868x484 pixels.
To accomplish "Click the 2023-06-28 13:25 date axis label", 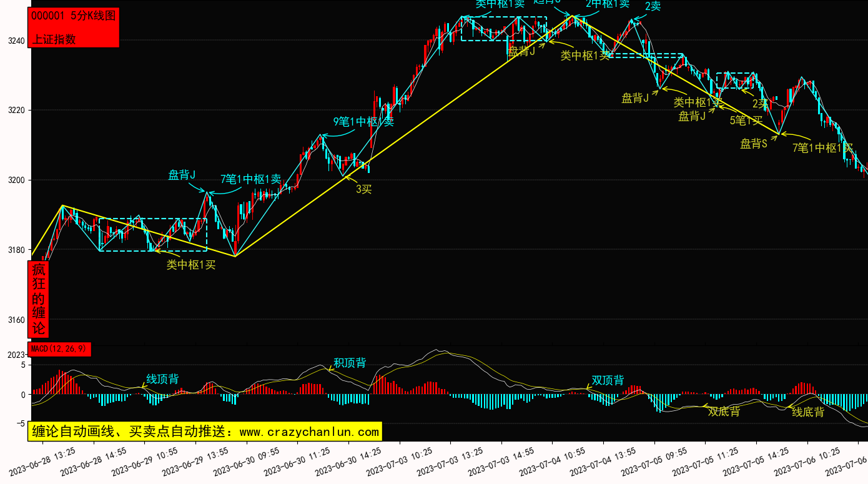I will tap(44, 462).
